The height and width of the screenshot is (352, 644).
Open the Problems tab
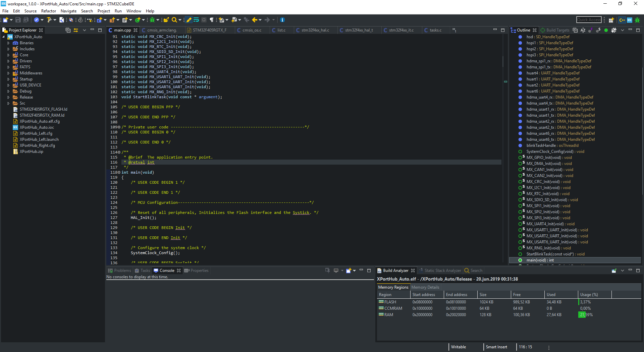(x=119, y=271)
